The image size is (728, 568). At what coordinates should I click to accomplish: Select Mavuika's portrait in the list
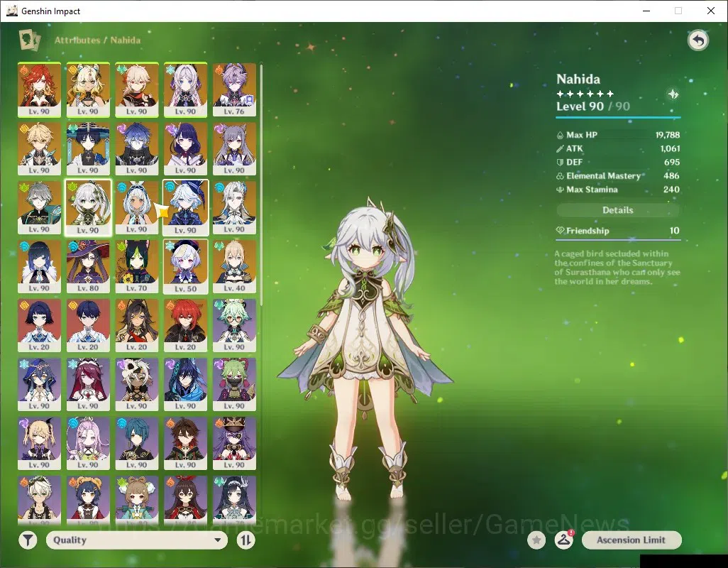tap(39, 90)
